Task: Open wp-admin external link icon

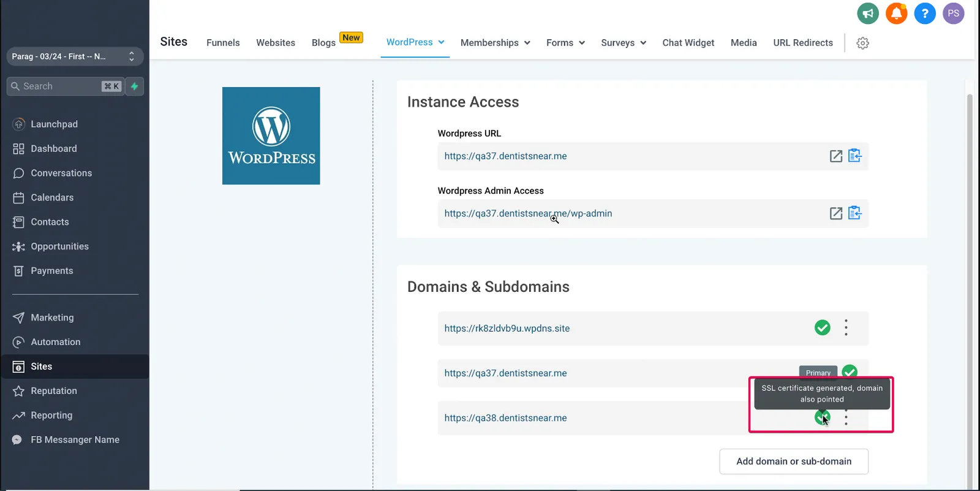Action: (836, 213)
